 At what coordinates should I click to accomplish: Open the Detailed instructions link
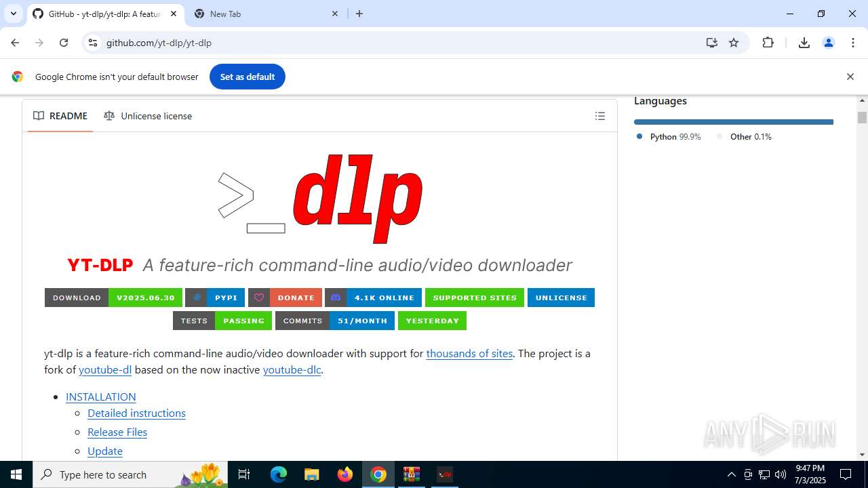click(136, 413)
